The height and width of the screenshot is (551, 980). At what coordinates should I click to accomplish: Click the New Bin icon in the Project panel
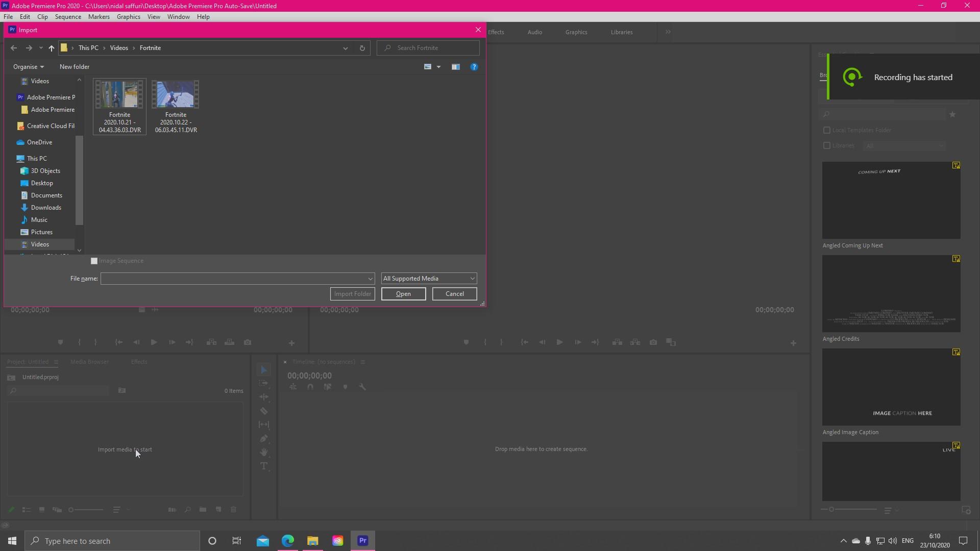click(203, 509)
